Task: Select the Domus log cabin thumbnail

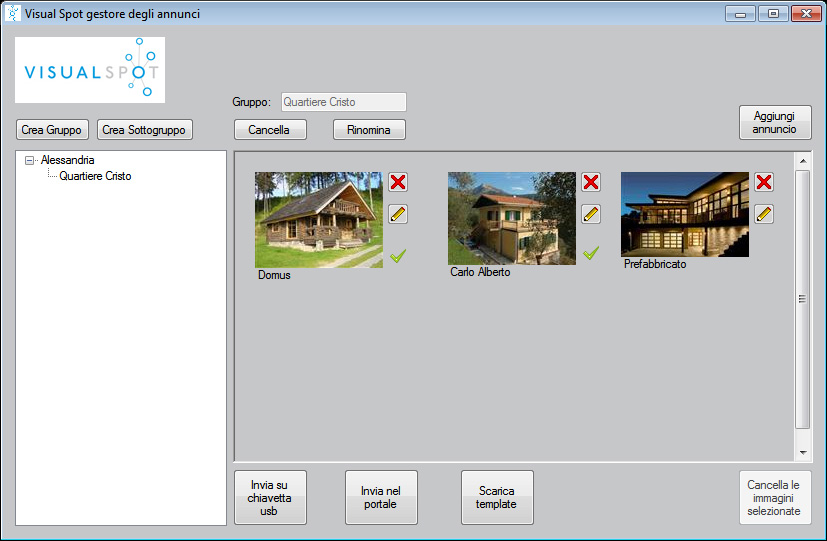Action: pyautogui.click(x=319, y=220)
